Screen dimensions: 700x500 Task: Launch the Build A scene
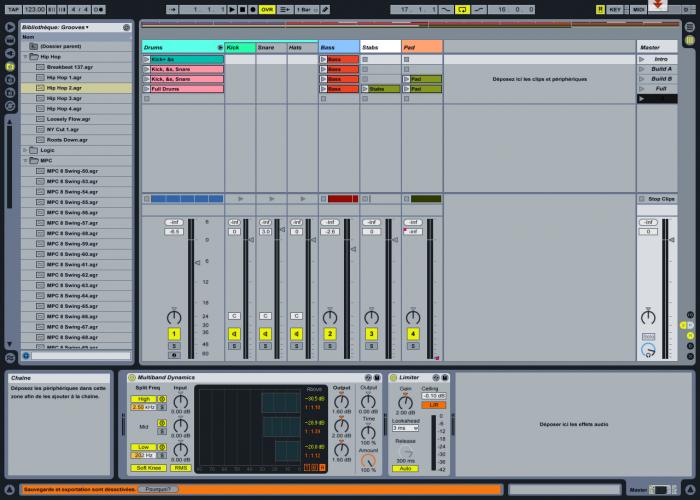point(642,69)
